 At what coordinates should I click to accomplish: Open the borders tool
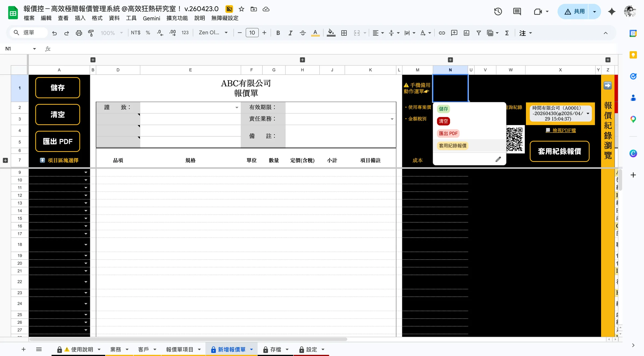344,33
